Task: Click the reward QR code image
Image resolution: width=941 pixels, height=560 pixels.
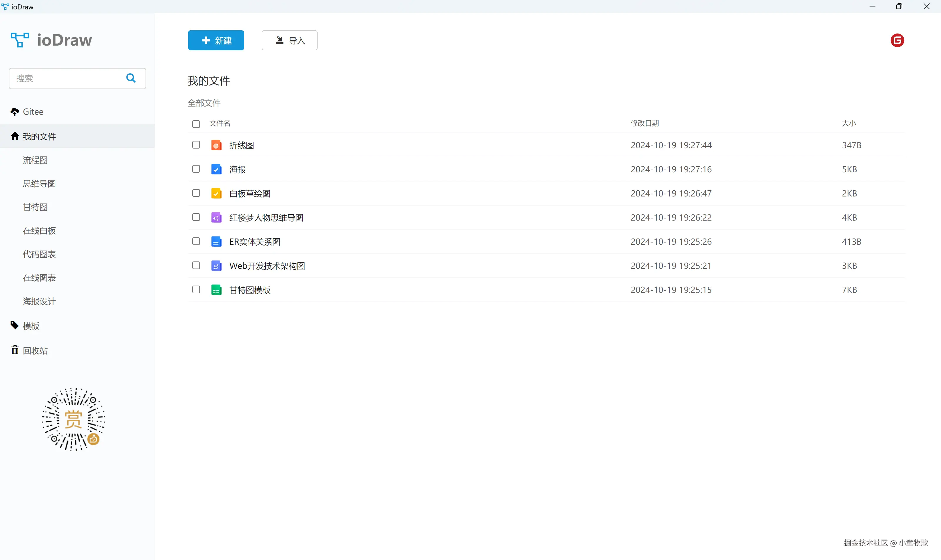Action: tap(74, 419)
